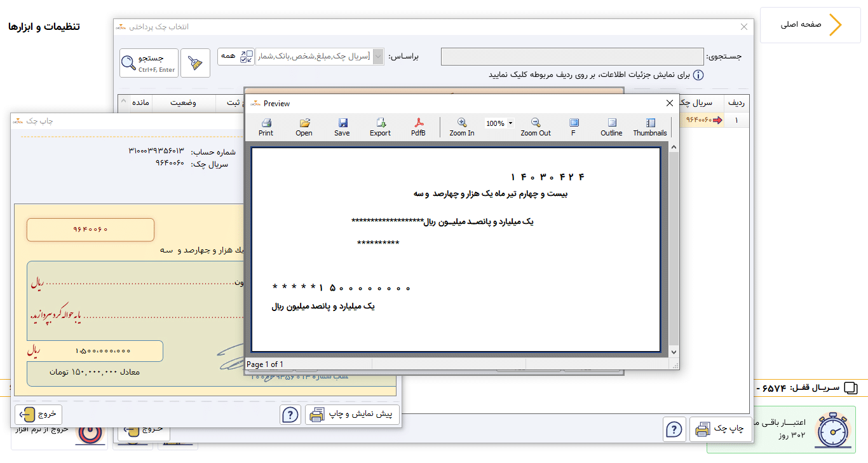The image size is (868, 463).
Task: Expand the براساس search criteria dropdown
Action: [x=378, y=57]
